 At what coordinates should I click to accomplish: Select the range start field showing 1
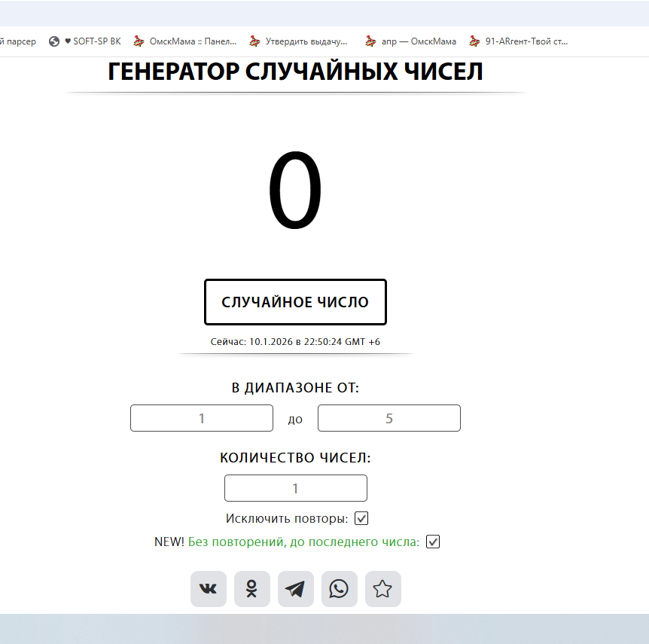click(x=201, y=418)
